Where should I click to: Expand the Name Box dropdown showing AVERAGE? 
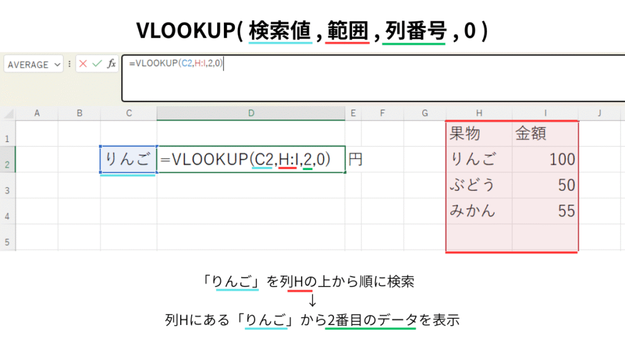point(58,65)
